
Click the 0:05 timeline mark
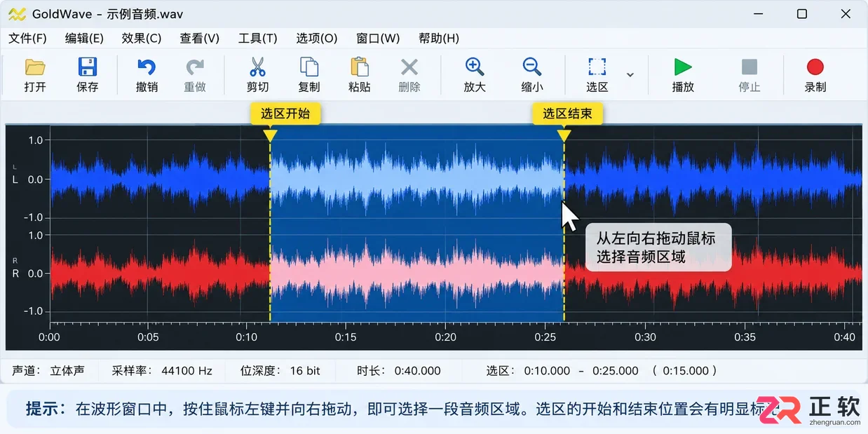[x=149, y=337]
